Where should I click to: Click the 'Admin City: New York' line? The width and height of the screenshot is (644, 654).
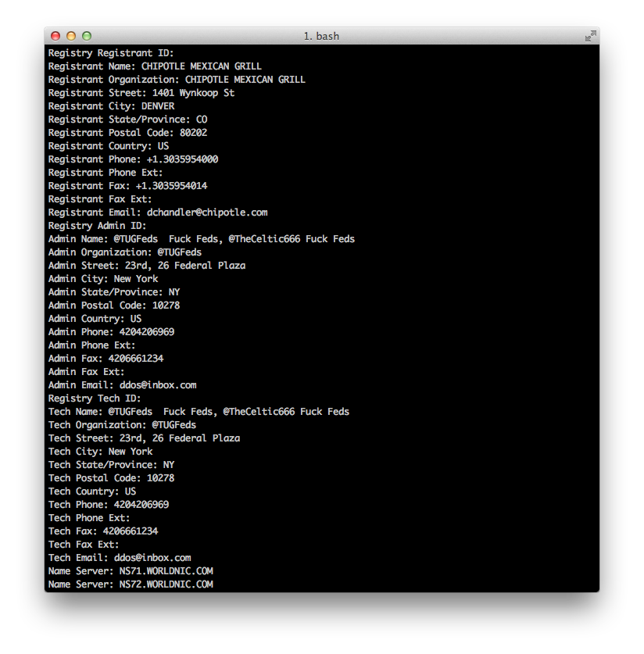point(103,279)
